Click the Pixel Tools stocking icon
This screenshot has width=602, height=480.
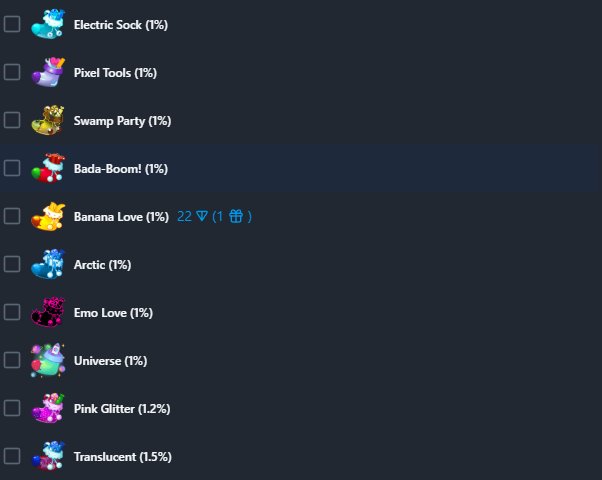(48, 72)
